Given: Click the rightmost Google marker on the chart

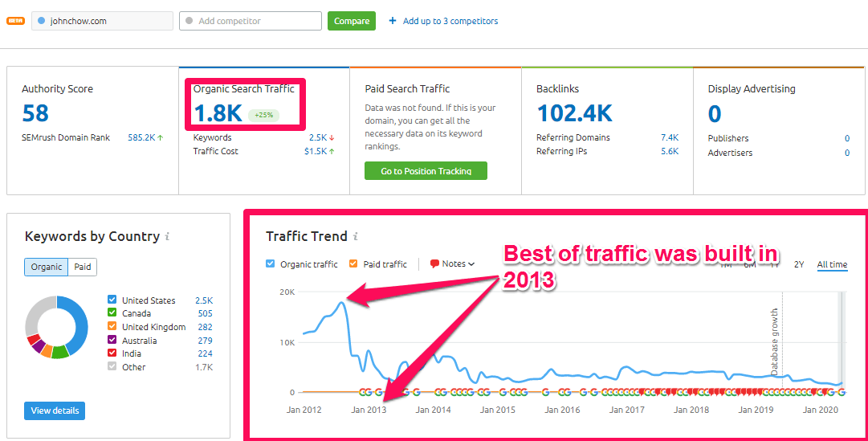Looking at the screenshot, I should 842,392.
